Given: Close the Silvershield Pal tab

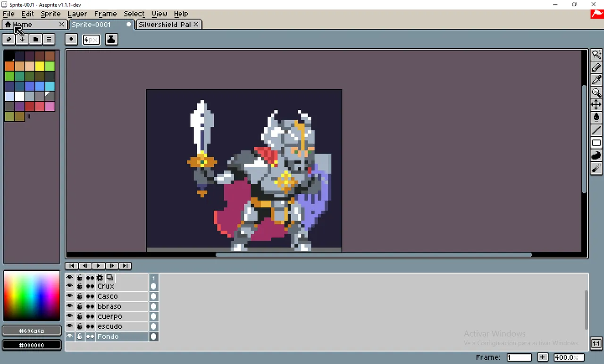Looking at the screenshot, I should tap(196, 25).
